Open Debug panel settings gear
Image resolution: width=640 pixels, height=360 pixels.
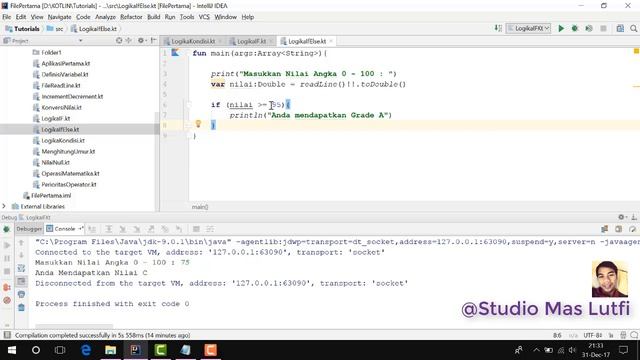point(621,217)
